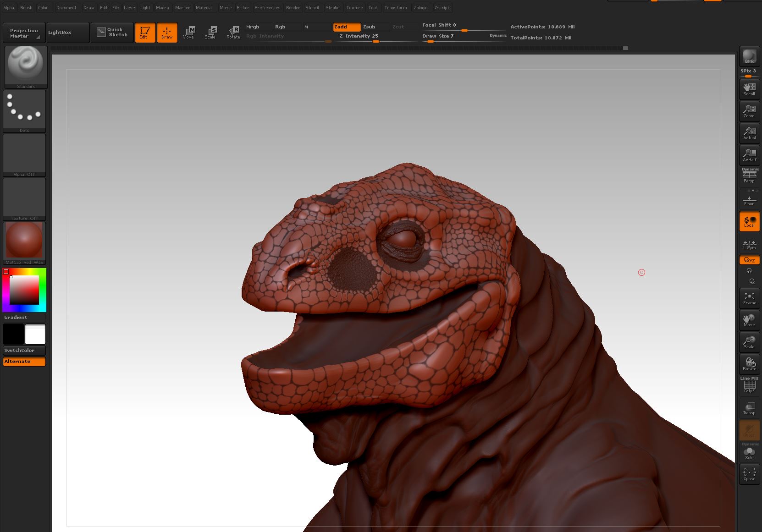Toggle Transp transparency mode
The height and width of the screenshot is (532, 762).
[x=749, y=408]
